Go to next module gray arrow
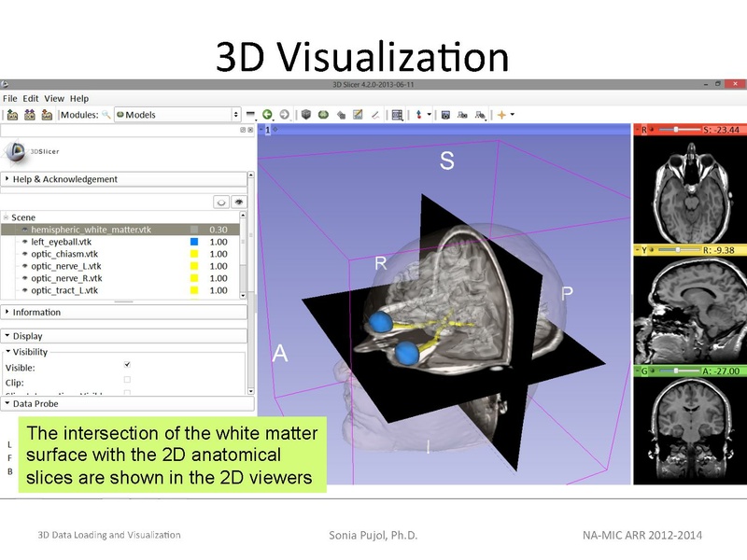The image size is (747, 560). 285,114
